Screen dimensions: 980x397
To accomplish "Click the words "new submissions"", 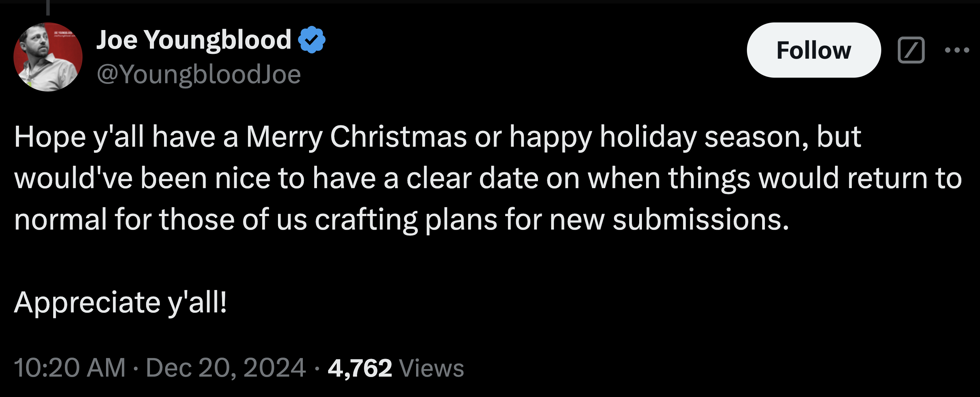I will click(669, 220).
